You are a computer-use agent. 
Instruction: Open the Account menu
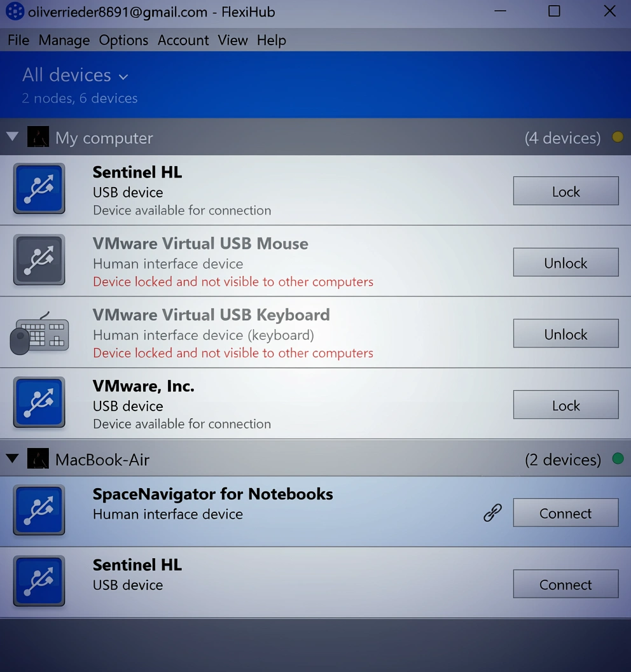coord(183,40)
